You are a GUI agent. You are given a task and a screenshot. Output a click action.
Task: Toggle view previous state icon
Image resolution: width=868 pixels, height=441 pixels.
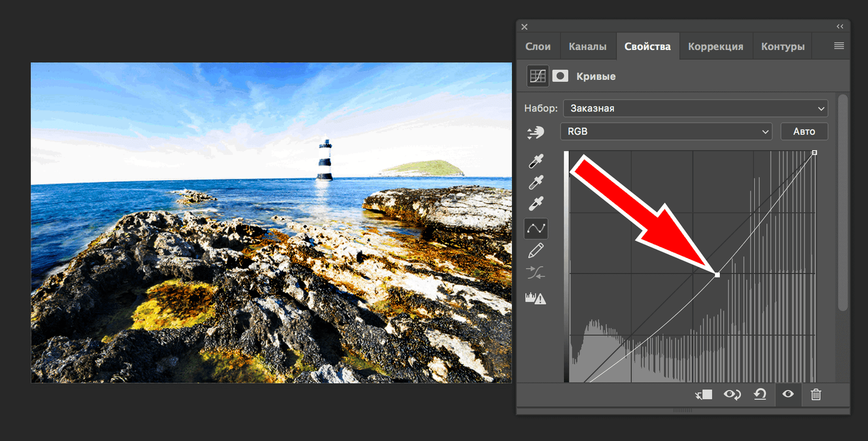(x=732, y=394)
